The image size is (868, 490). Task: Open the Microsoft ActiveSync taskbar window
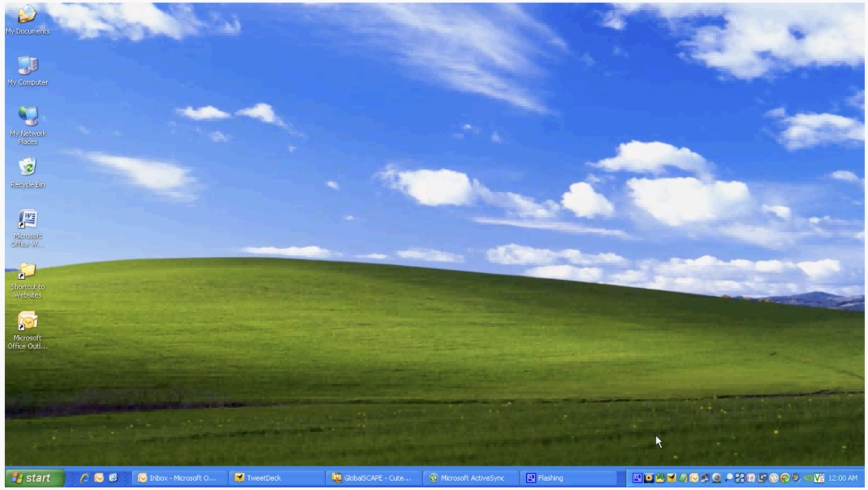[x=471, y=478]
